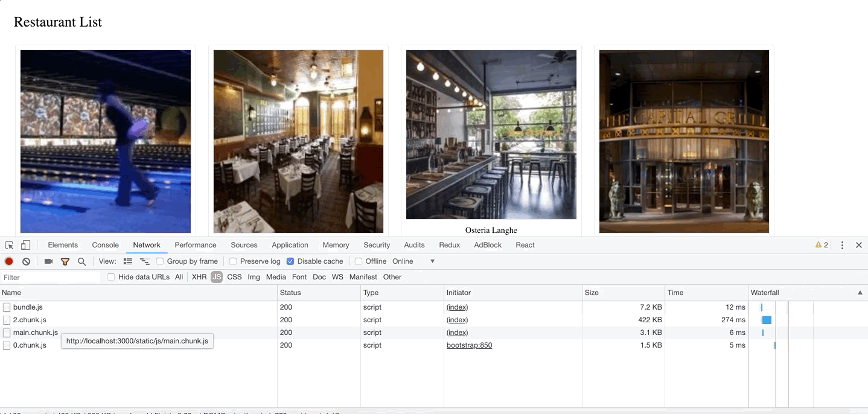This screenshot has width=868, height=414.
Task: Show the overview tree view icon
Action: click(144, 261)
